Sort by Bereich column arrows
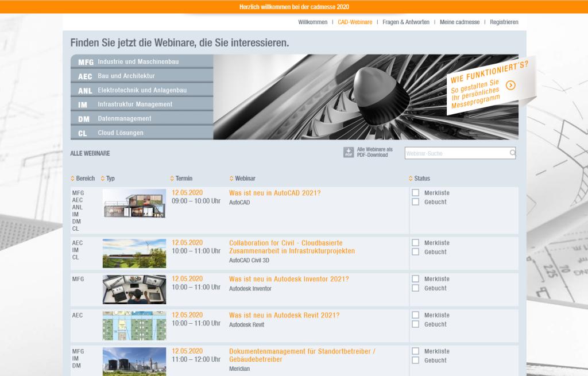588x376 pixels. (72, 179)
